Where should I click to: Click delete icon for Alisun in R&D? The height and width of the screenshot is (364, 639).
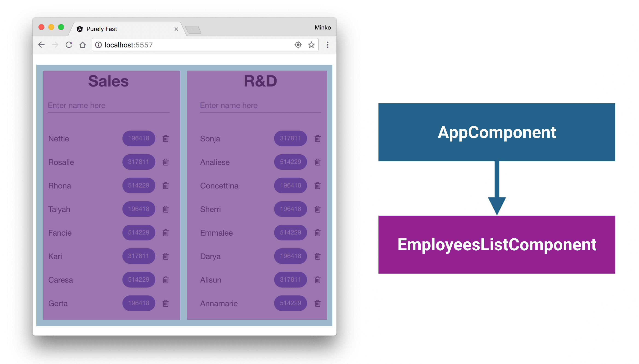(x=319, y=280)
